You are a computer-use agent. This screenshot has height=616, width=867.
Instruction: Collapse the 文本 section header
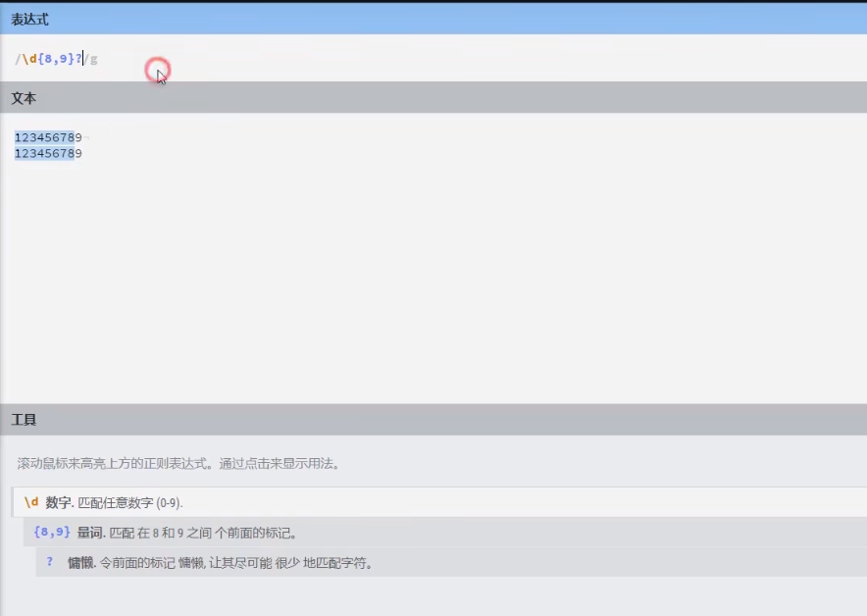click(24, 98)
